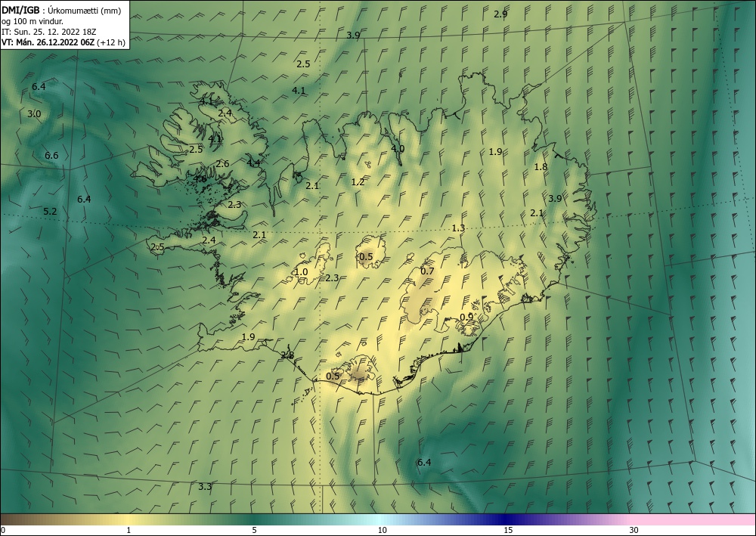Viewport: 756px width, 536px height.
Task: Click the 5.2 precipitation value
Action: coord(50,212)
